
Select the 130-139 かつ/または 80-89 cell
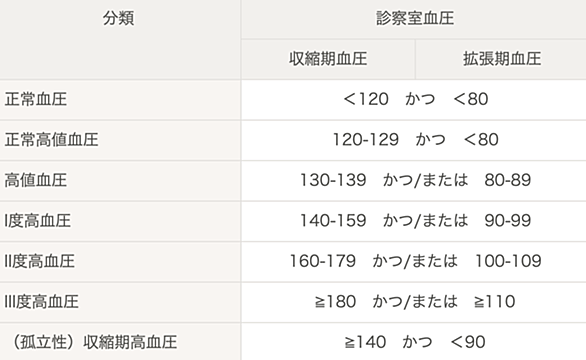pos(414,181)
